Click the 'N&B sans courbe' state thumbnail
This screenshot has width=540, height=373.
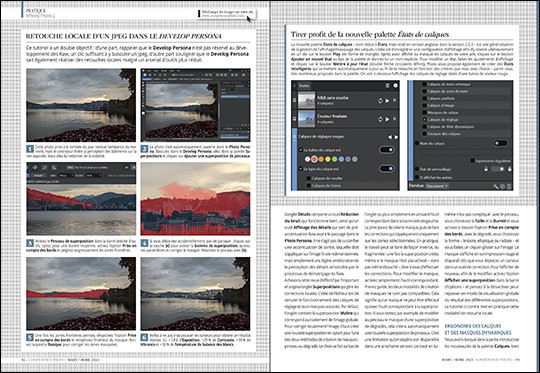pos(306,100)
